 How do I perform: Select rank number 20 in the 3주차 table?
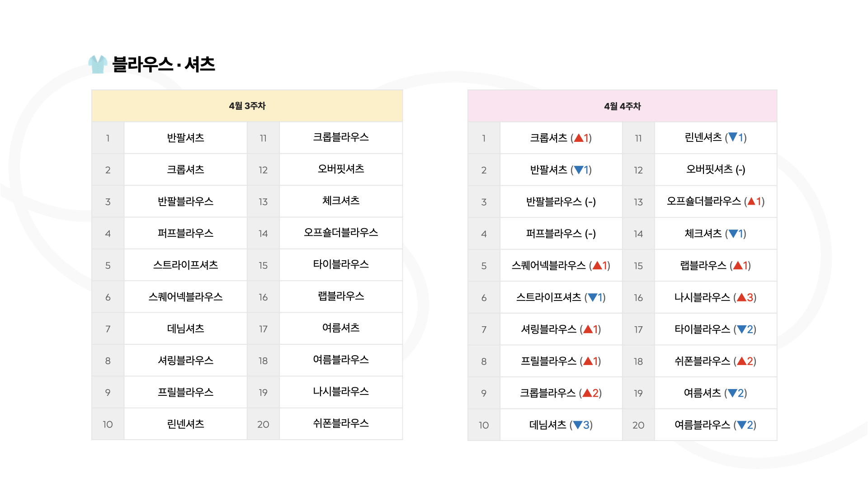[263, 425]
